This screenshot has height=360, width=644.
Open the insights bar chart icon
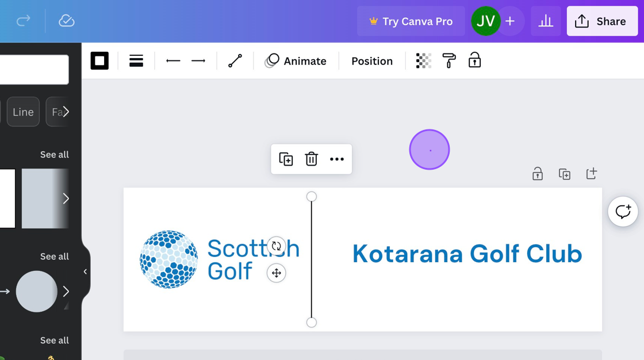546,21
